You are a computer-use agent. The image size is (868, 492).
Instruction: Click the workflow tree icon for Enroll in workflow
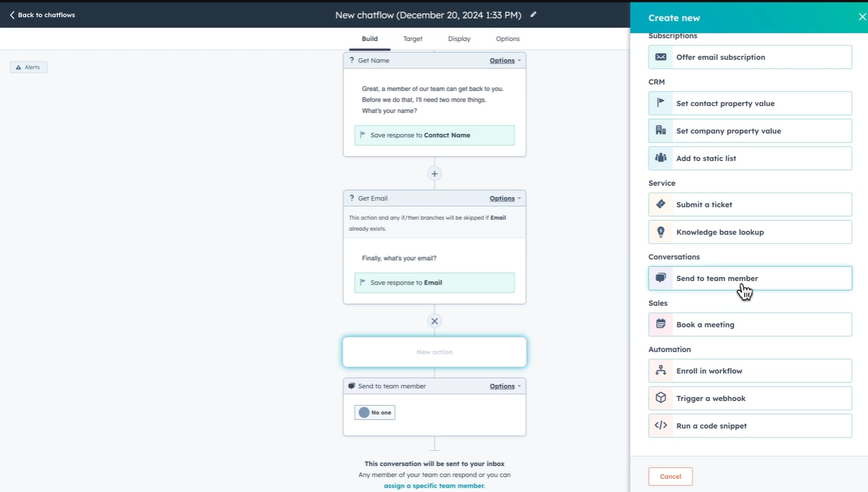[660, 371]
